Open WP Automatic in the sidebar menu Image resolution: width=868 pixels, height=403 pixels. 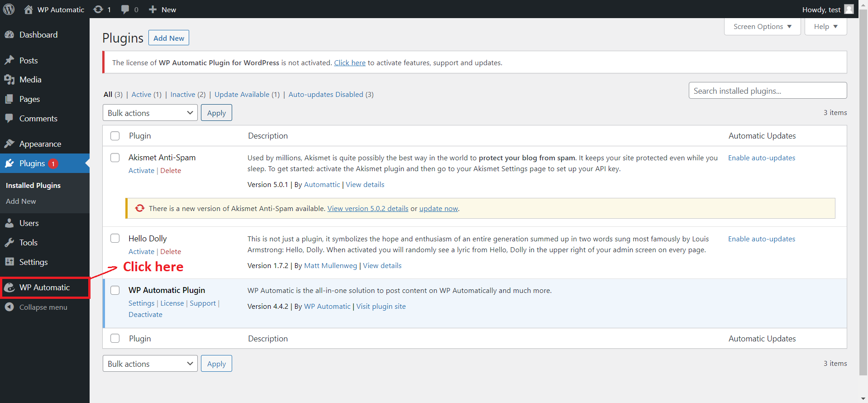pos(44,288)
